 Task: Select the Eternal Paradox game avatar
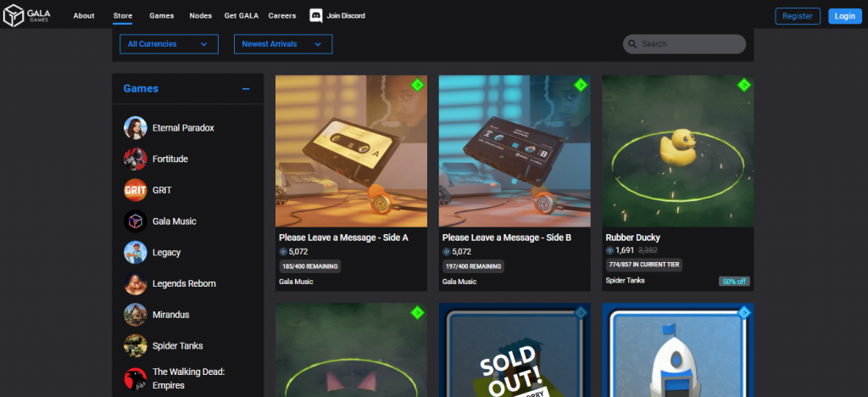click(x=135, y=128)
